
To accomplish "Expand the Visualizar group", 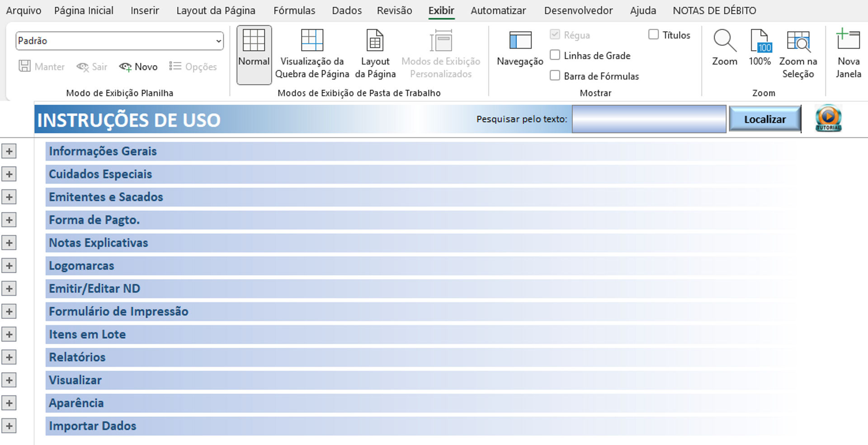I will (x=9, y=380).
